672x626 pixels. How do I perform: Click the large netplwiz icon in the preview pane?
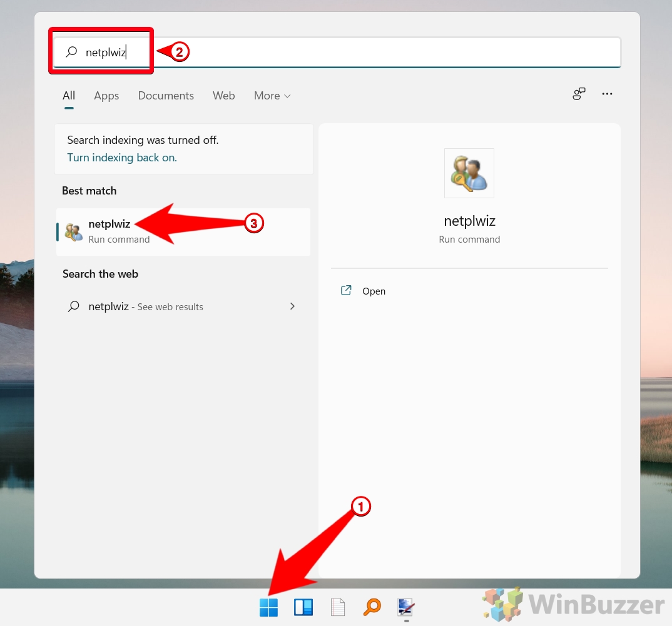pos(469,173)
